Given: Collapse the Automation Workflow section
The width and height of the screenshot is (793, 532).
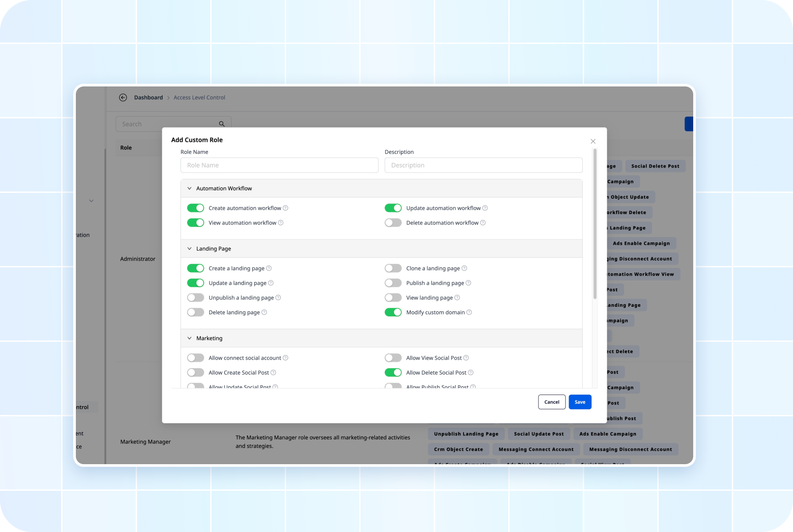Looking at the screenshot, I should [189, 188].
